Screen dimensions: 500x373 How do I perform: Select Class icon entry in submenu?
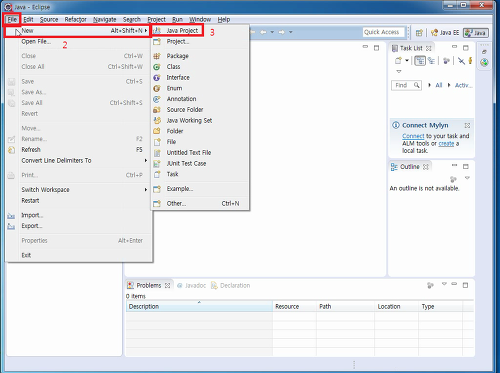tap(200, 67)
